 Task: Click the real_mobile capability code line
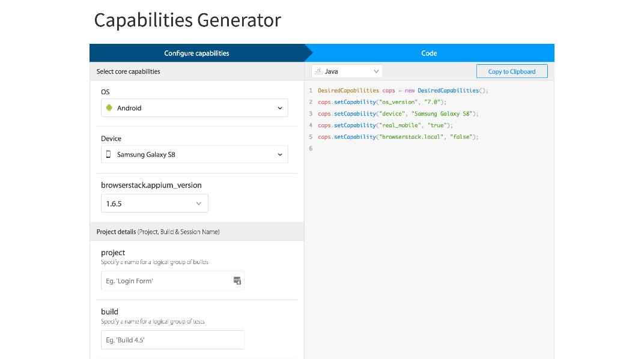[385, 125]
